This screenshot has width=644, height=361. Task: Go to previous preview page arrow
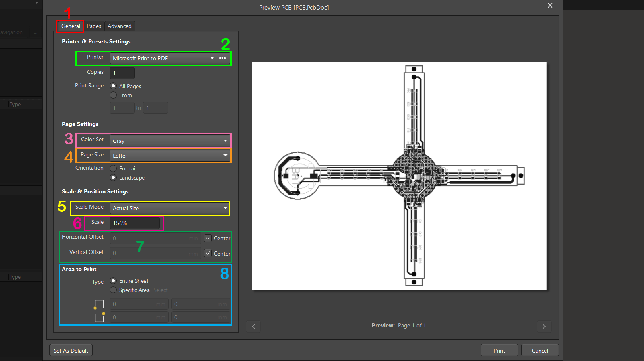(x=254, y=326)
